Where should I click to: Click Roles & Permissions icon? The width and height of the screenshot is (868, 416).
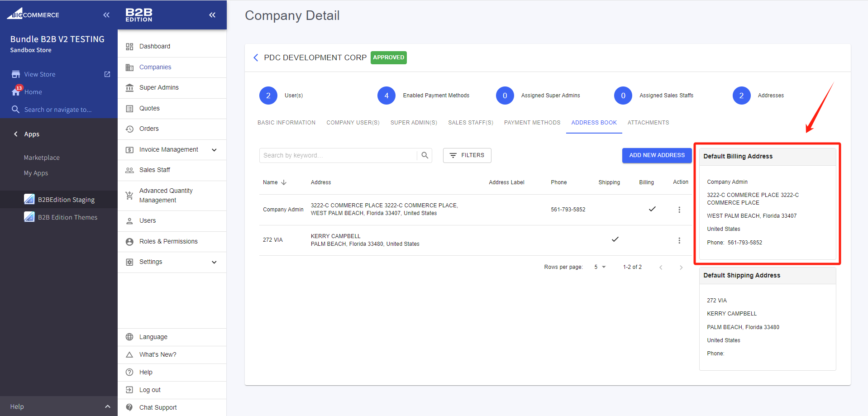(x=129, y=242)
